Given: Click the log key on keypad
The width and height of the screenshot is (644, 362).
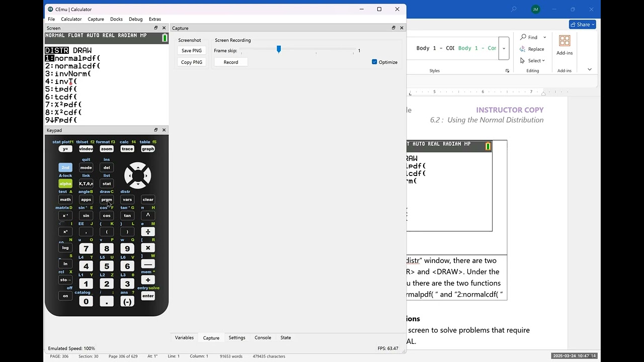Looking at the screenshot, I should (x=65, y=247).
